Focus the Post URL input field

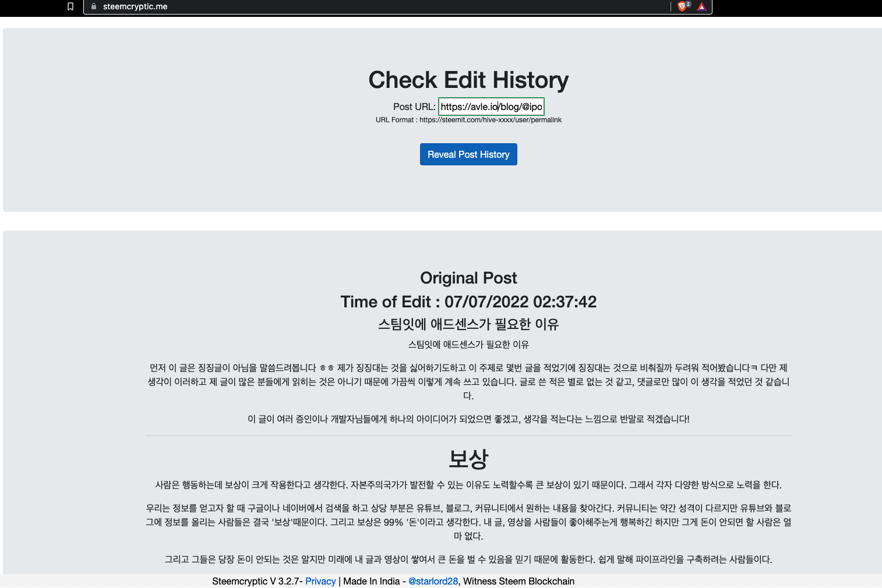coord(491,107)
